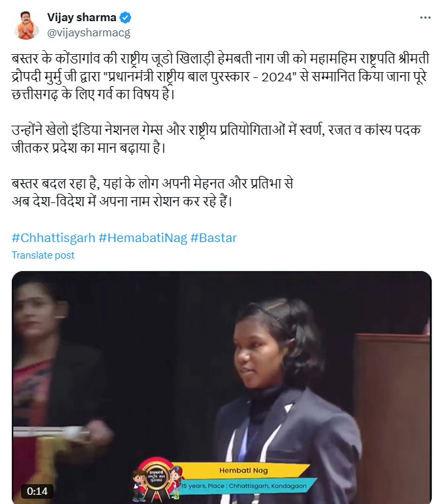
Task: Open the #Chhattisgarh hashtag
Action: click(x=54, y=238)
